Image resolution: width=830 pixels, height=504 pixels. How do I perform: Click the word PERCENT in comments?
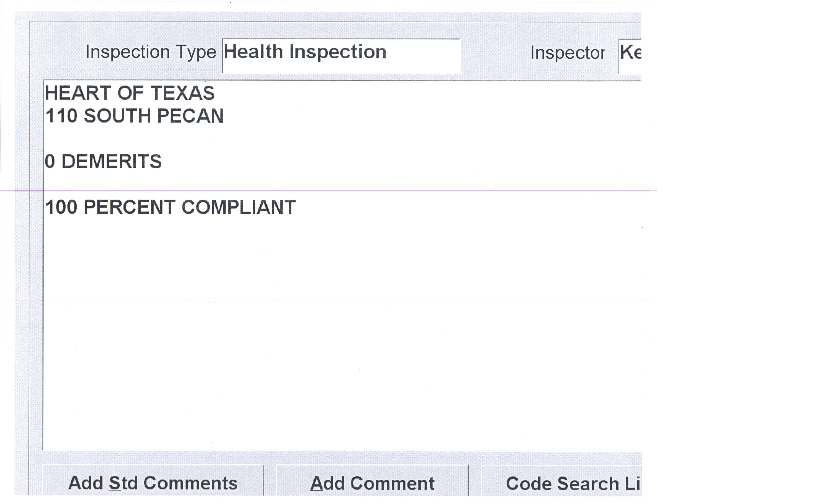(x=129, y=207)
